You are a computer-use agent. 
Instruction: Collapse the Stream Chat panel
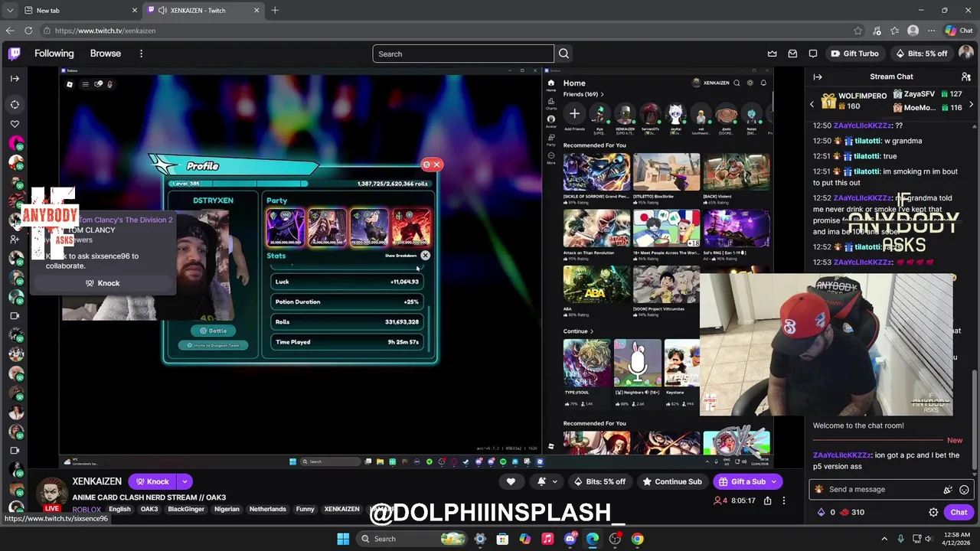pos(818,77)
